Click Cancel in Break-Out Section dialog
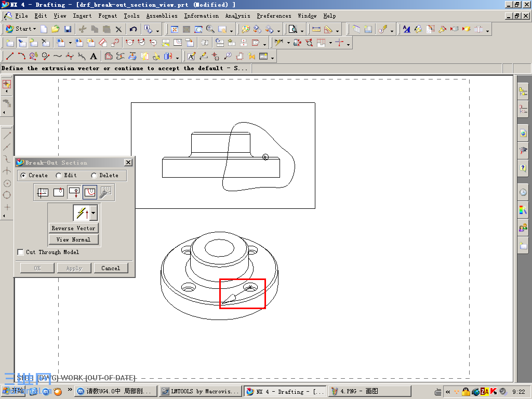Screen dimensions: 532x399 (111, 268)
